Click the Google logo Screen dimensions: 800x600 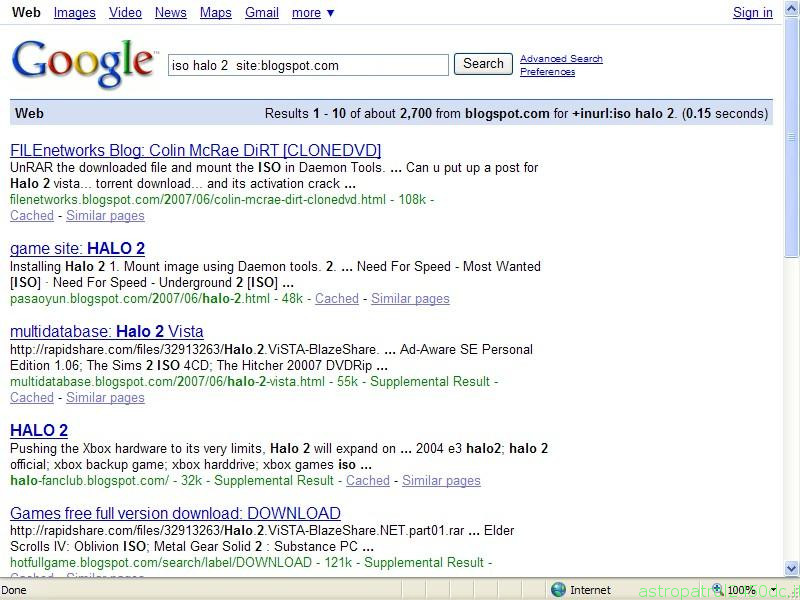tap(84, 64)
